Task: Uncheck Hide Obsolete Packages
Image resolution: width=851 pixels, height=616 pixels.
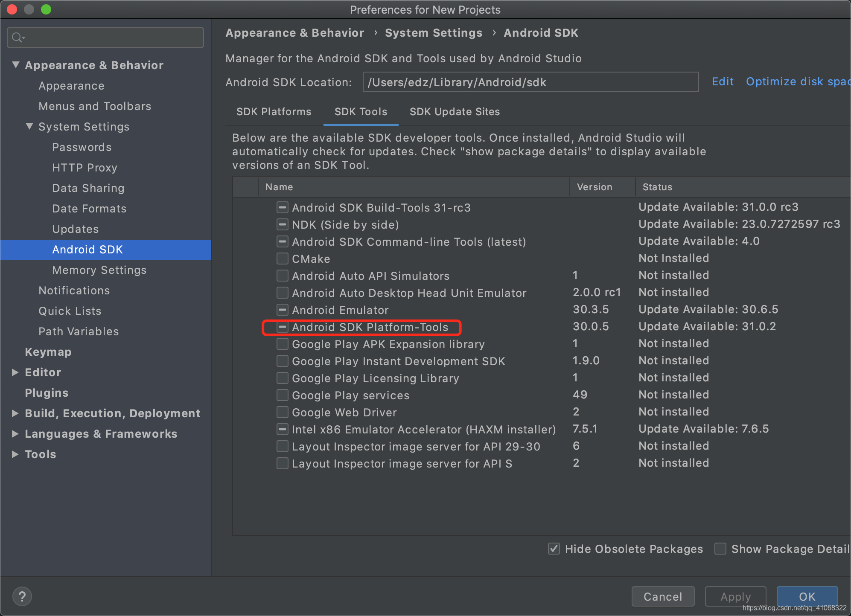Action: coord(554,549)
